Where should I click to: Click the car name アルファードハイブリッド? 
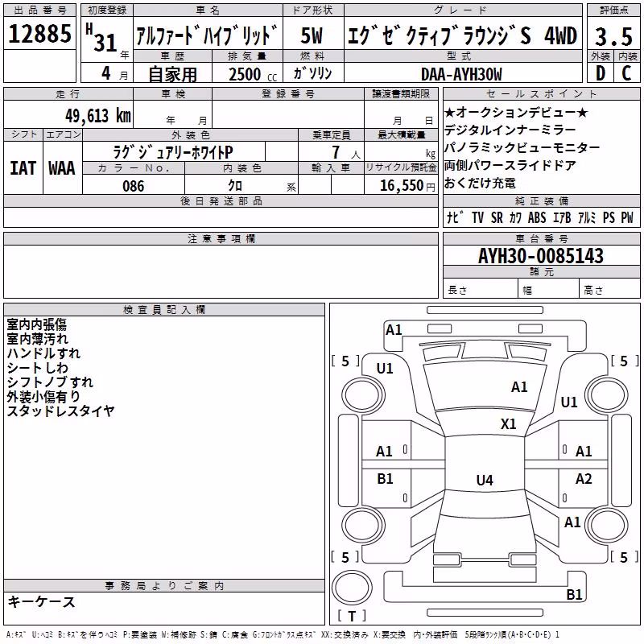pos(207,35)
